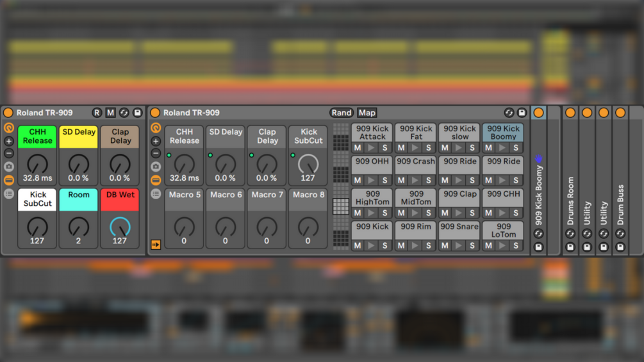Hot-swap icon on Drums Room device
644x362 pixels.
pyautogui.click(x=570, y=233)
